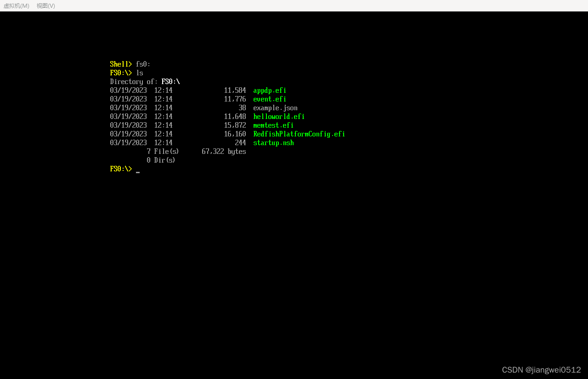Click the RedfishPlatformConfig.efi entry
The image size is (588, 379).
click(299, 134)
